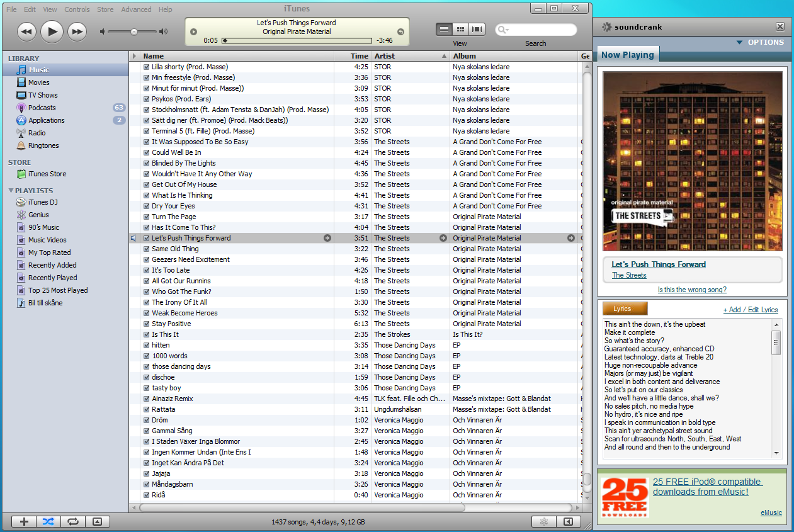Sort songs by Album column header
Viewport: 794px width, 532px height.
(514, 56)
